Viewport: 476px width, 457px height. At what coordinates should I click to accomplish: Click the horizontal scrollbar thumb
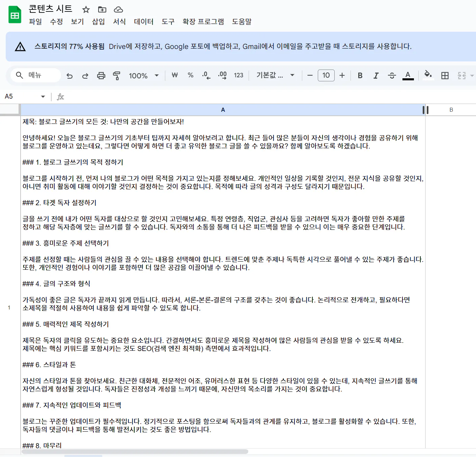(135, 452)
